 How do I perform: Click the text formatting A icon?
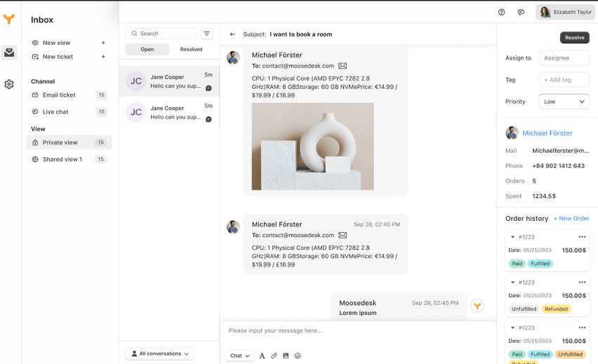tap(262, 356)
